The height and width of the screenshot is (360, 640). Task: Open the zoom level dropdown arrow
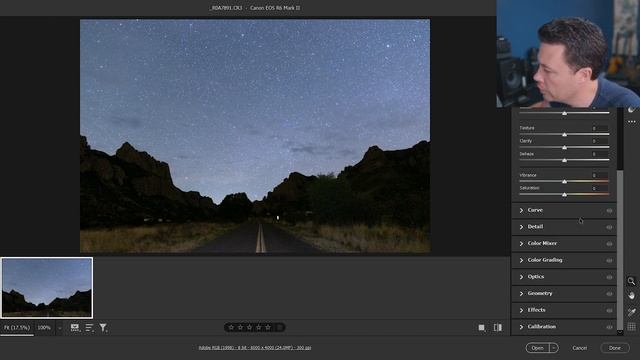pyautogui.click(x=60, y=328)
